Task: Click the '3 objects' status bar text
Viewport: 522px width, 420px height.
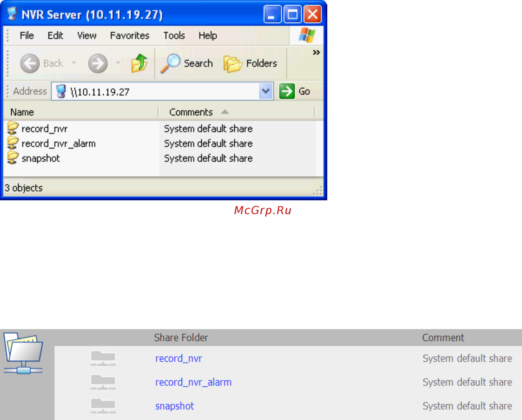Action: click(x=23, y=188)
